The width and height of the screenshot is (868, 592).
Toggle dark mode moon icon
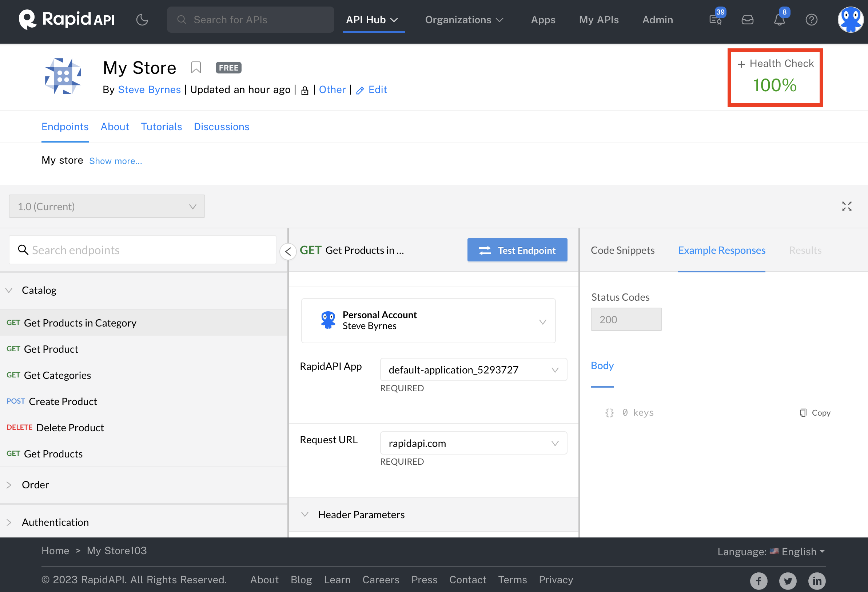pos(142,19)
